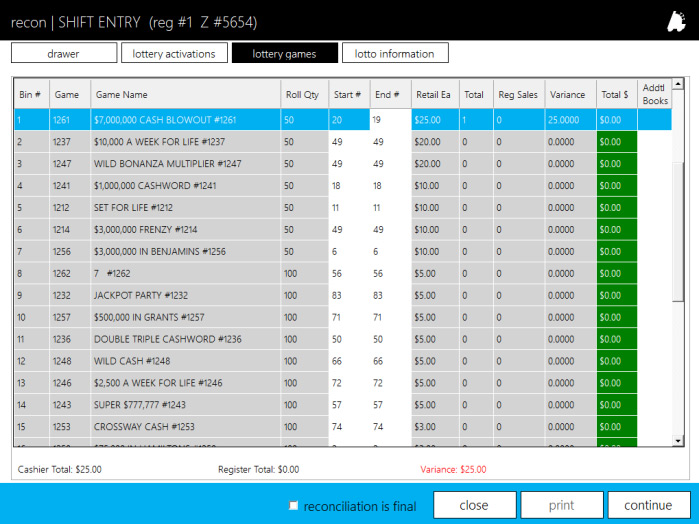Viewport: 699px width, 524px height.
Task: Select row SUPER $777,777 #1243
Action: (x=342, y=404)
